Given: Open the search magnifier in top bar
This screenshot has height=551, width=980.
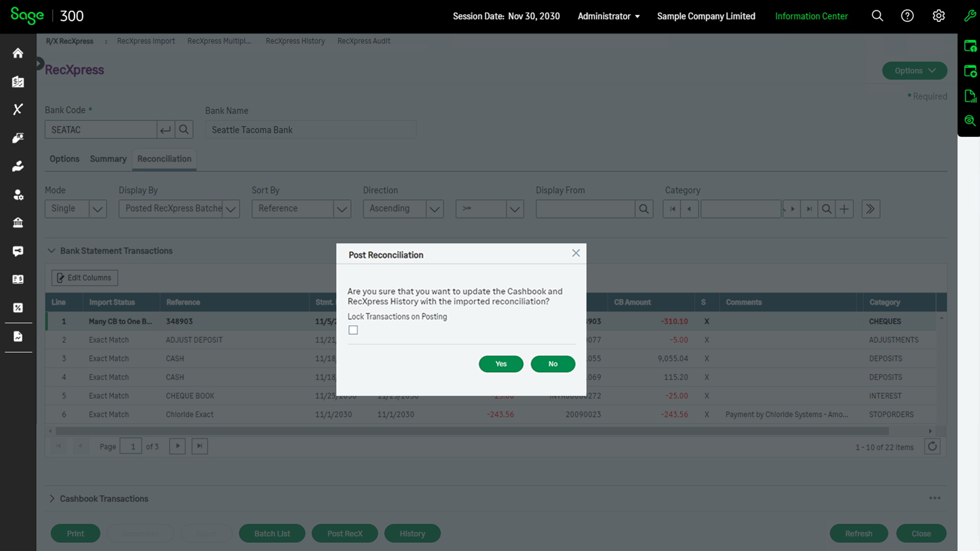Looking at the screenshot, I should [x=877, y=16].
